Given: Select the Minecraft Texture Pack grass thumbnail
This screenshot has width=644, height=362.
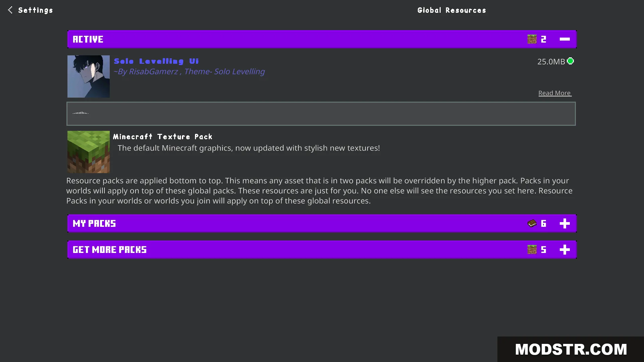Looking at the screenshot, I should coord(89,152).
